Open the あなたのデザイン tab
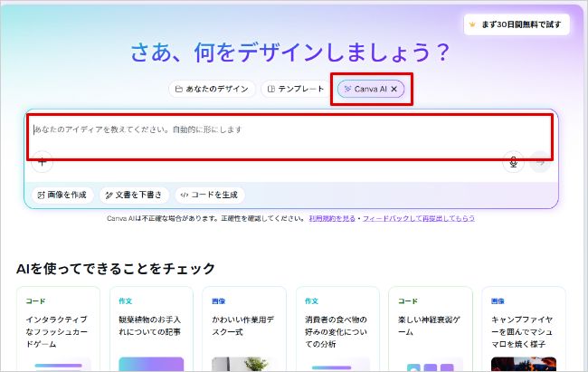588x372 pixels. click(212, 89)
